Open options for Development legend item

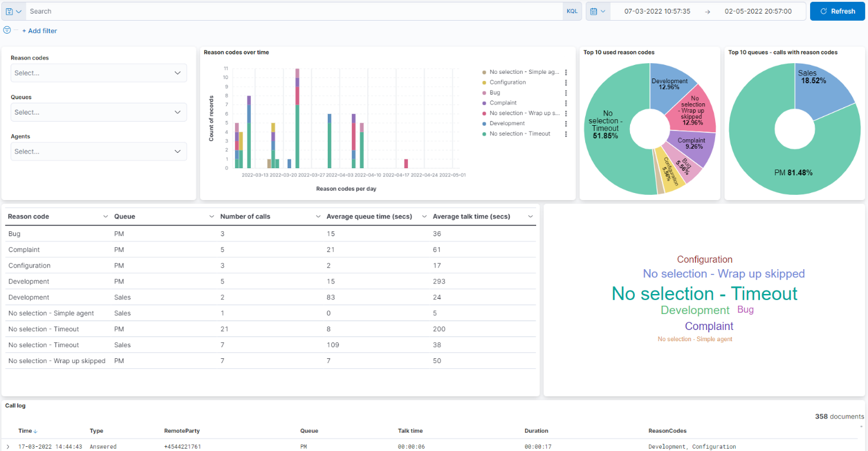[566, 124]
